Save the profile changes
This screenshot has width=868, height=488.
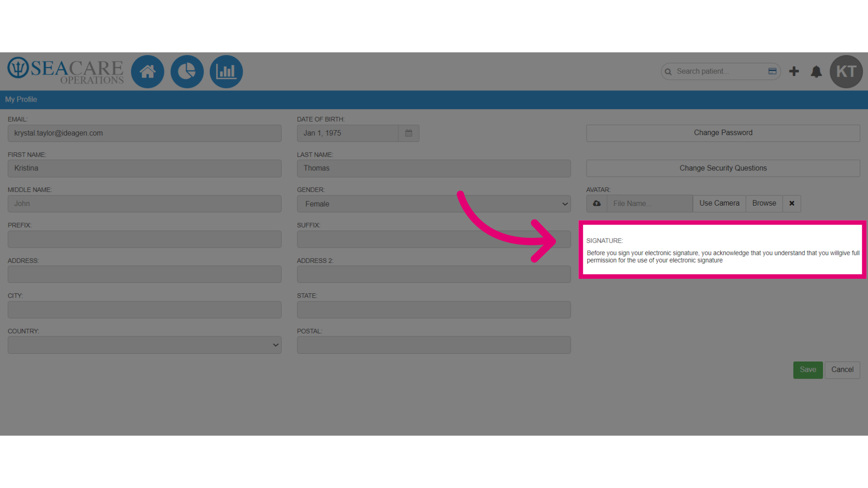pyautogui.click(x=808, y=370)
